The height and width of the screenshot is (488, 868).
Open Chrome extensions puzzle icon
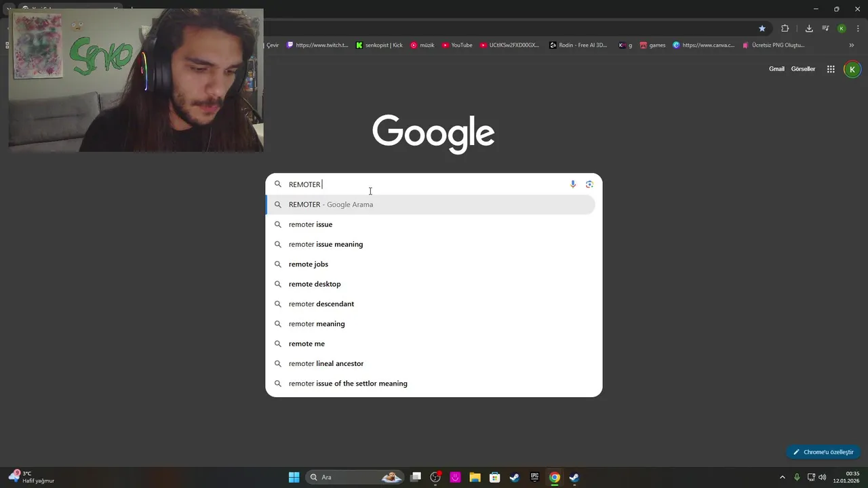[x=785, y=28]
